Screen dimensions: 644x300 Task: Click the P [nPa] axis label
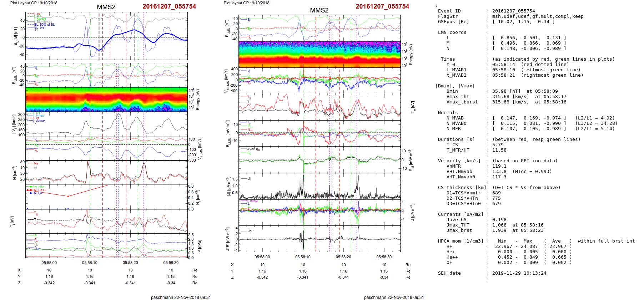(x=199, y=246)
